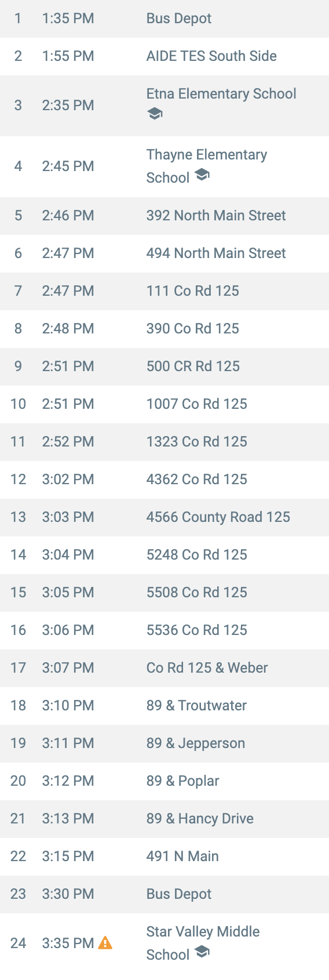
Task: Choose the 494 North Main Street stop
Action: coord(164,253)
